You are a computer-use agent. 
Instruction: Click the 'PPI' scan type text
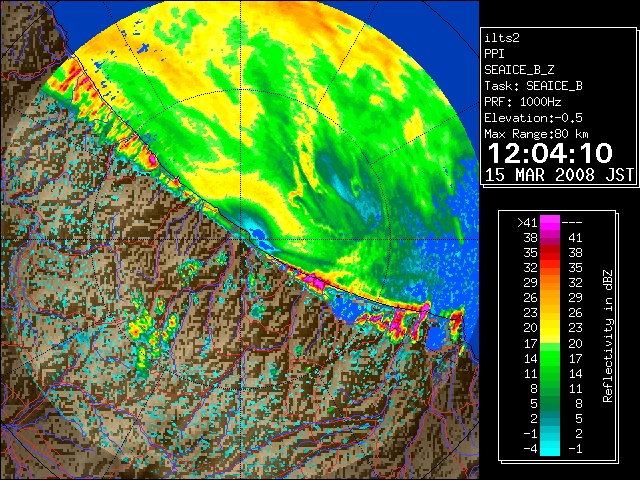point(494,54)
